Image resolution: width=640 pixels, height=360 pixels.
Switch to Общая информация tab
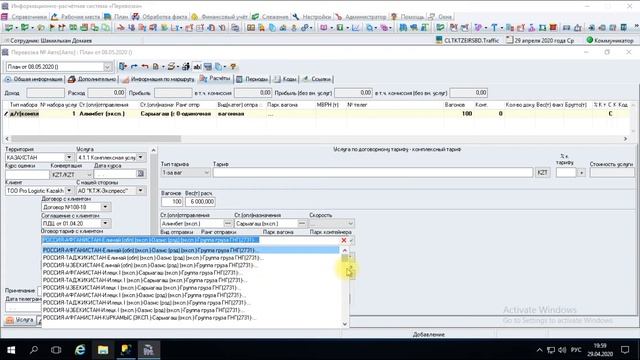34,79
